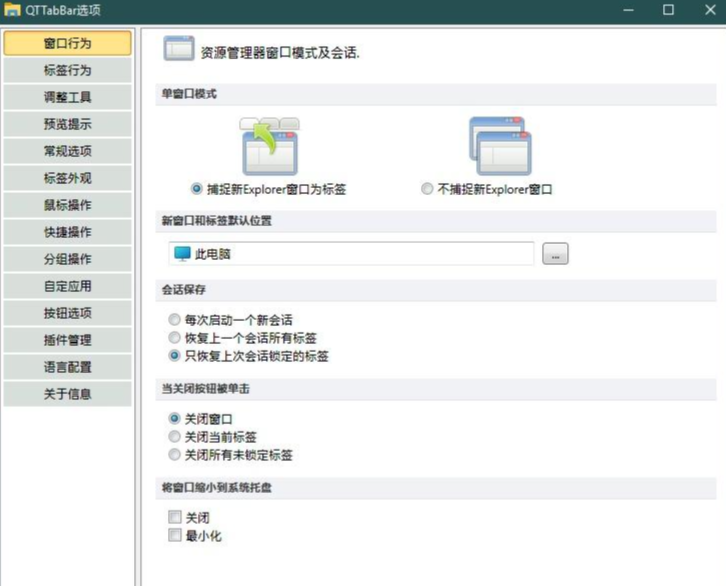Click the QTTabBar title bar app icon

coord(12,10)
